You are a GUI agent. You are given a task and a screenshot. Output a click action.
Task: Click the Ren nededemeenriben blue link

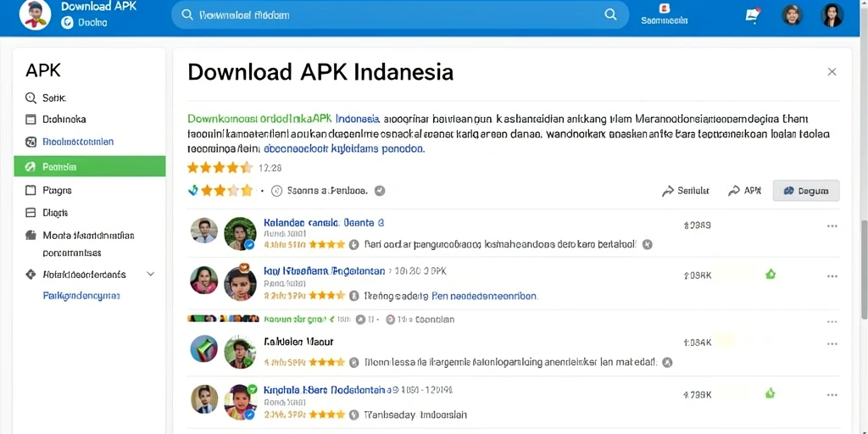(484, 296)
